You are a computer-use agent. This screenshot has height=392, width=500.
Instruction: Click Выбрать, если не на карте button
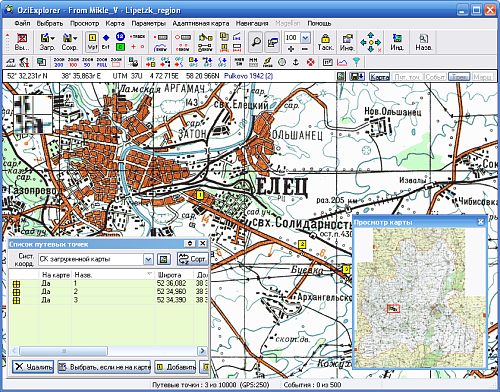[x=104, y=367]
